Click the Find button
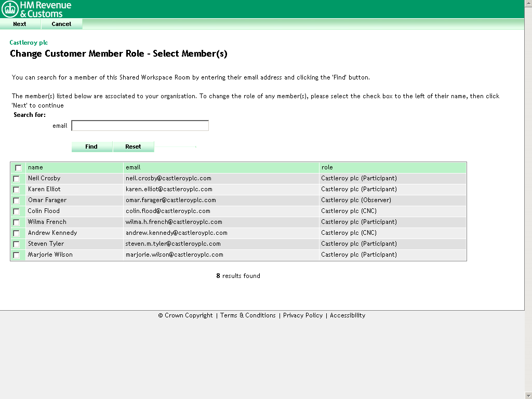The image size is (532, 399). (x=92, y=147)
